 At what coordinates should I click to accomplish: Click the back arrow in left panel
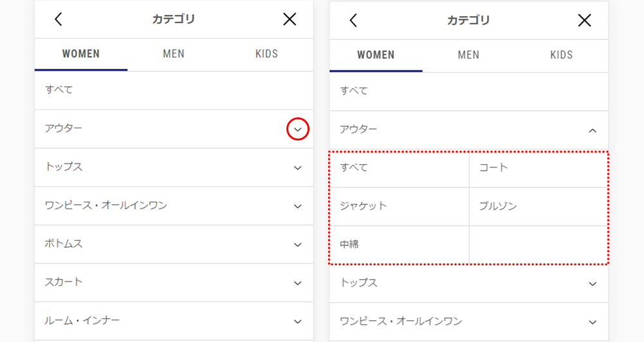(x=59, y=19)
